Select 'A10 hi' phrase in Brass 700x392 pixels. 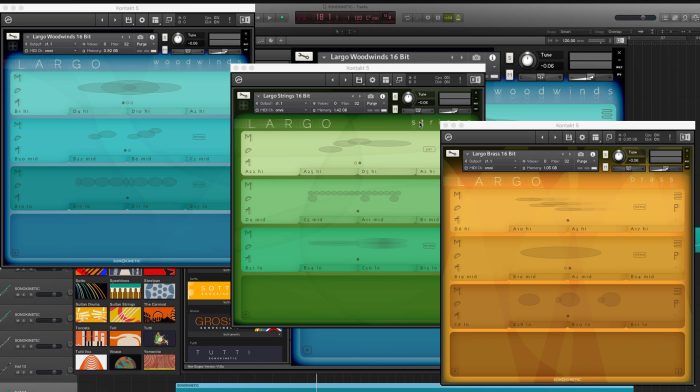coord(521,229)
